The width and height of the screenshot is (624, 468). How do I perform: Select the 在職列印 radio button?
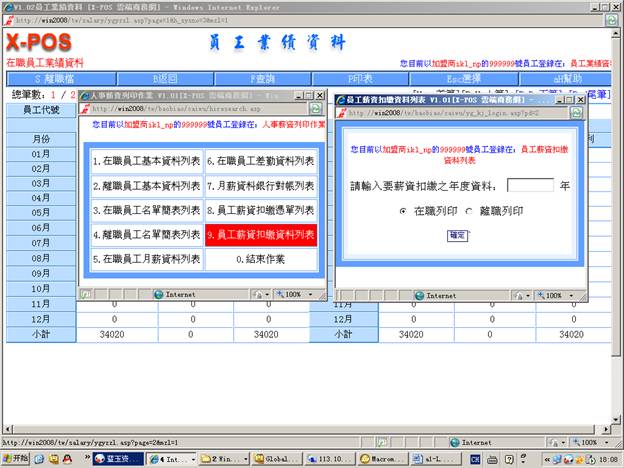403,212
